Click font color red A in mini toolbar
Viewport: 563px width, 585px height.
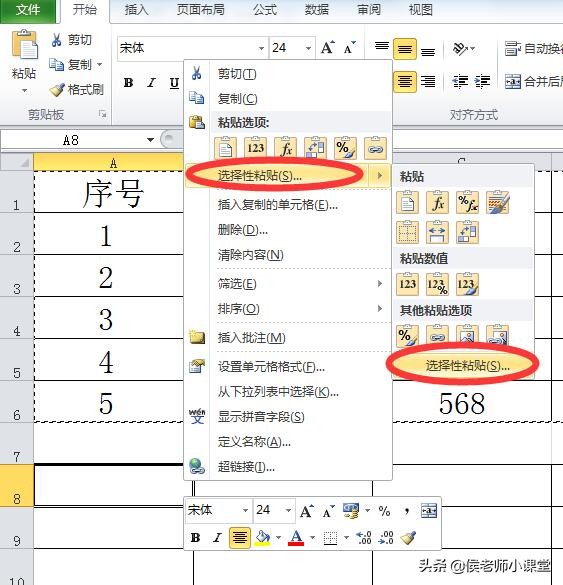click(x=296, y=538)
